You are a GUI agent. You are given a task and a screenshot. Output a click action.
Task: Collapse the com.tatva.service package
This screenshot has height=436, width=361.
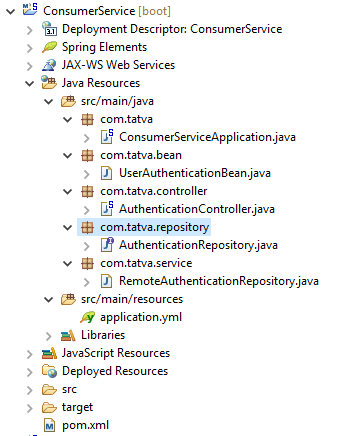click(68, 264)
